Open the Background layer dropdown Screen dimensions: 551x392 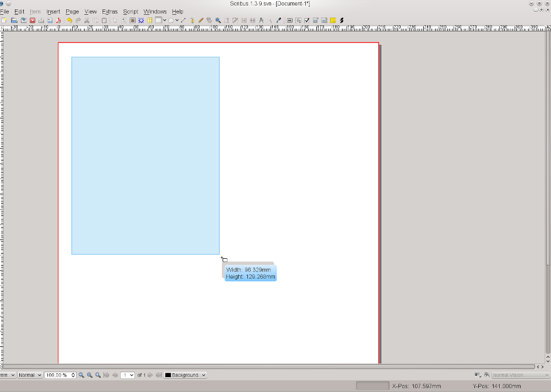(x=185, y=375)
